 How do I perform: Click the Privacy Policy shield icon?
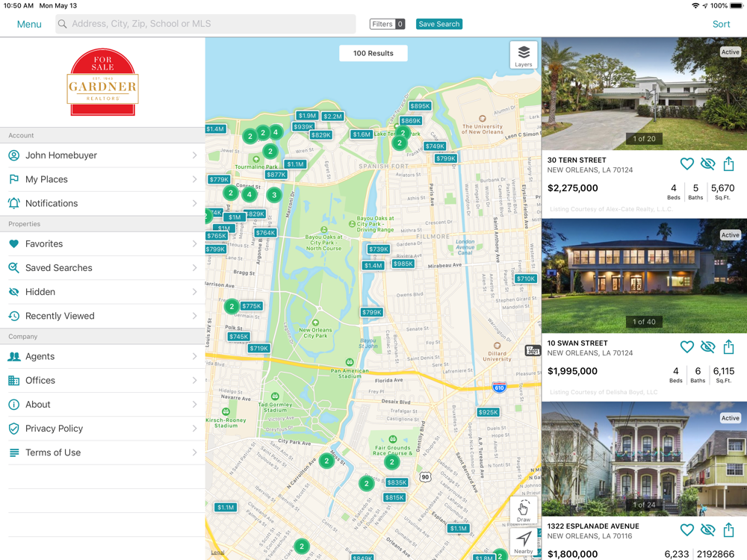(14, 429)
